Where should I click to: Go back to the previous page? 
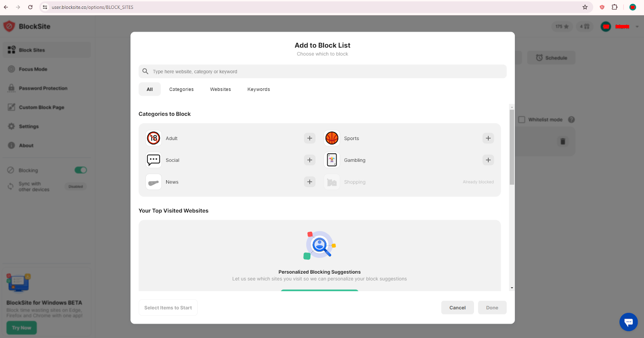6,7
